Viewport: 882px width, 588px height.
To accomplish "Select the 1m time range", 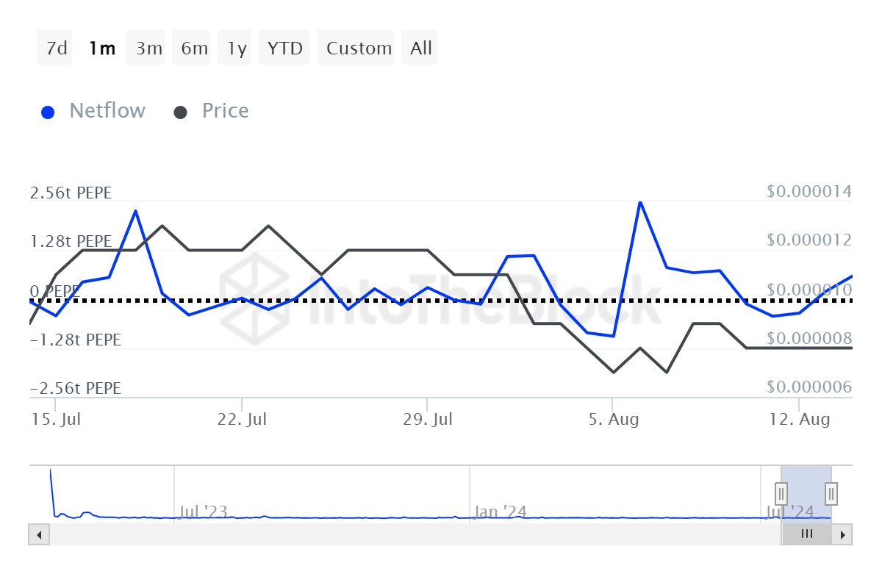I will tap(101, 49).
